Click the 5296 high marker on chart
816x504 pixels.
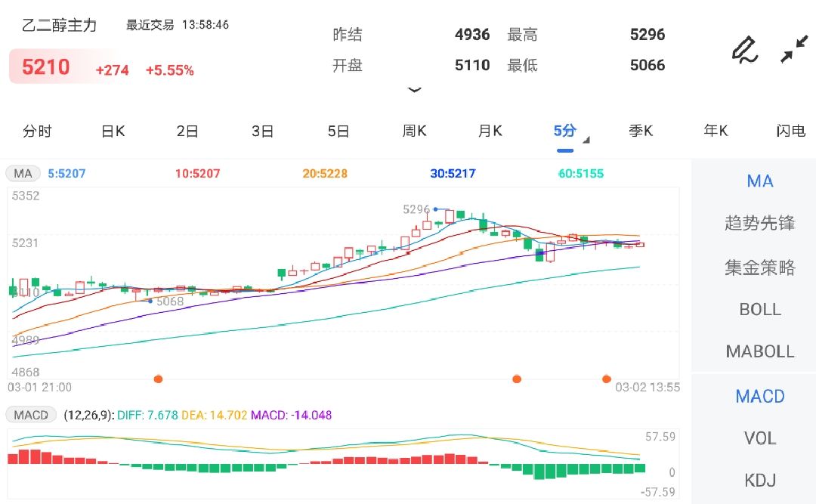click(x=416, y=209)
